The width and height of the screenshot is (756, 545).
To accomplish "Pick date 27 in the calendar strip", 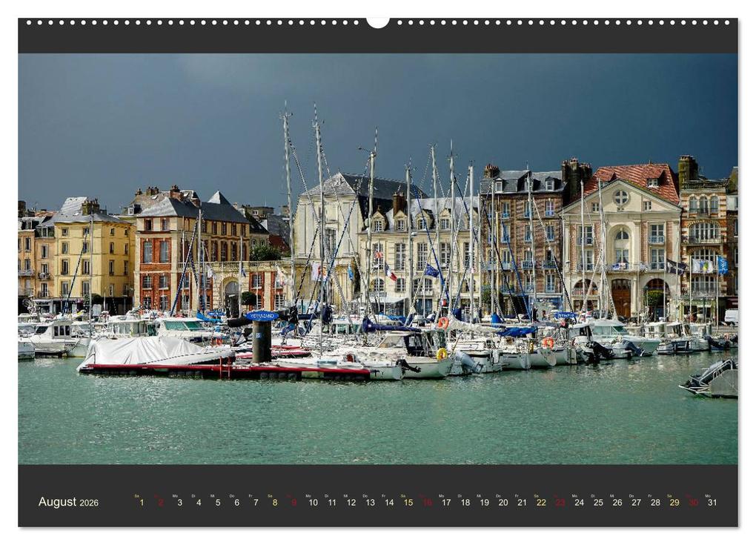I will 637,503.
